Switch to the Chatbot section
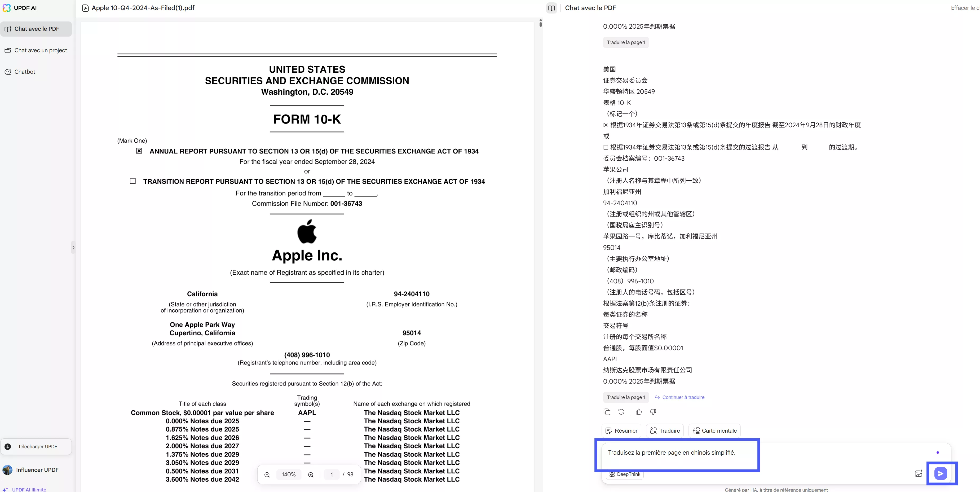The height and width of the screenshot is (492, 980). pyautogui.click(x=25, y=72)
